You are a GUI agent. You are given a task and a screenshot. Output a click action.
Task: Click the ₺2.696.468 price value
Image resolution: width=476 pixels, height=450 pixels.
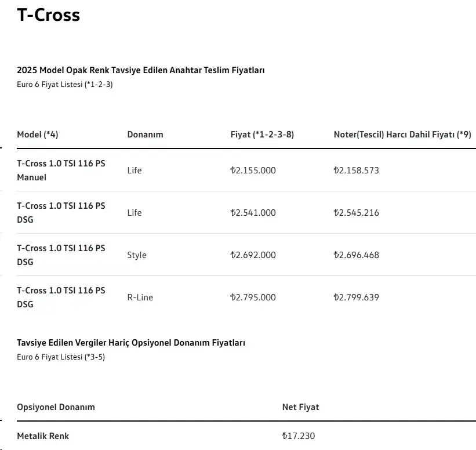click(x=357, y=255)
